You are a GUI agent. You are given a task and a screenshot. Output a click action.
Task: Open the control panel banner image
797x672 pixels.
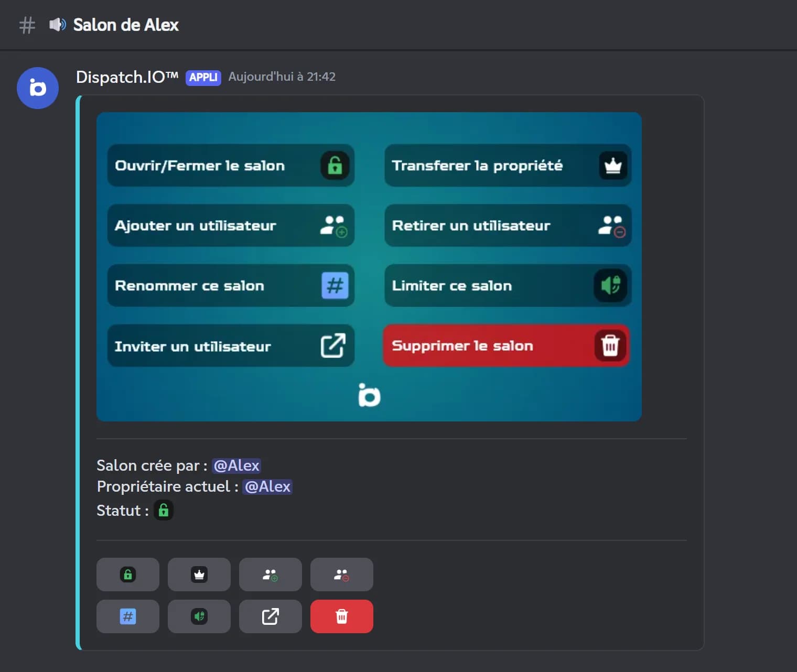369,267
